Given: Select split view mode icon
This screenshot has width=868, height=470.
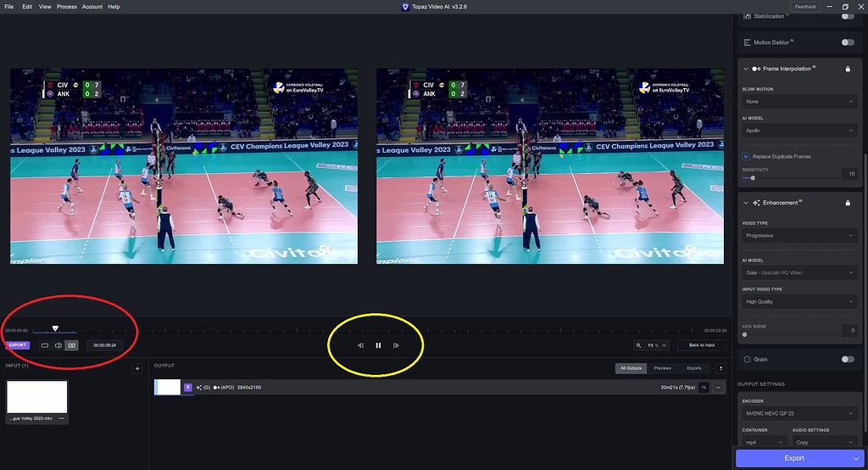Looking at the screenshot, I should (58, 345).
